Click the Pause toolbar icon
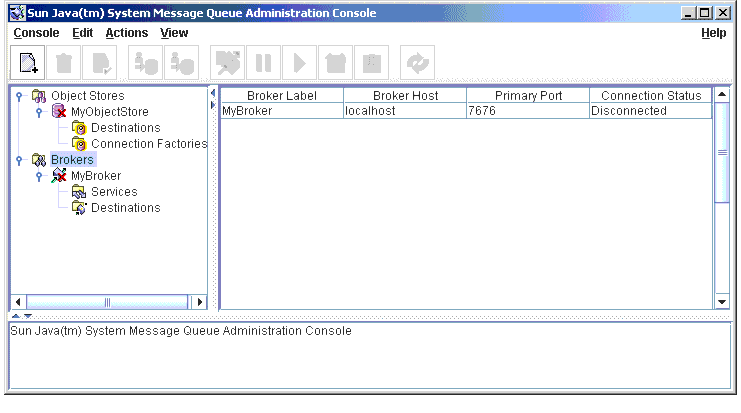Viewport: 741px width, 413px height. click(x=264, y=63)
